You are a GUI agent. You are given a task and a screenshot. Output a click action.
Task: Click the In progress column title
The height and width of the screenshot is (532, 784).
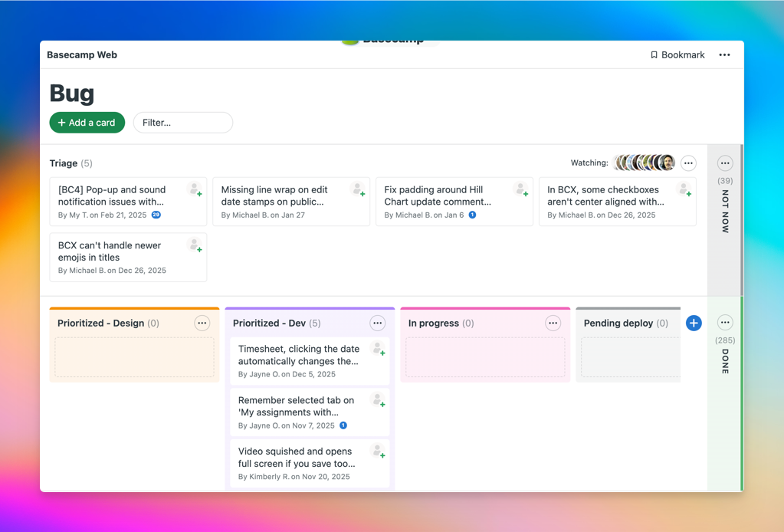click(x=434, y=323)
